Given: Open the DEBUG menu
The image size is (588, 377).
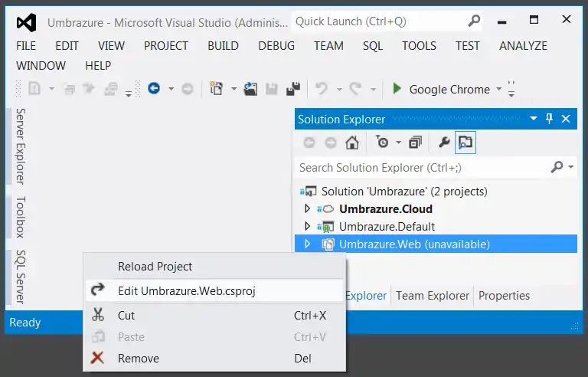Looking at the screenshot, I should tap(276, 46).
